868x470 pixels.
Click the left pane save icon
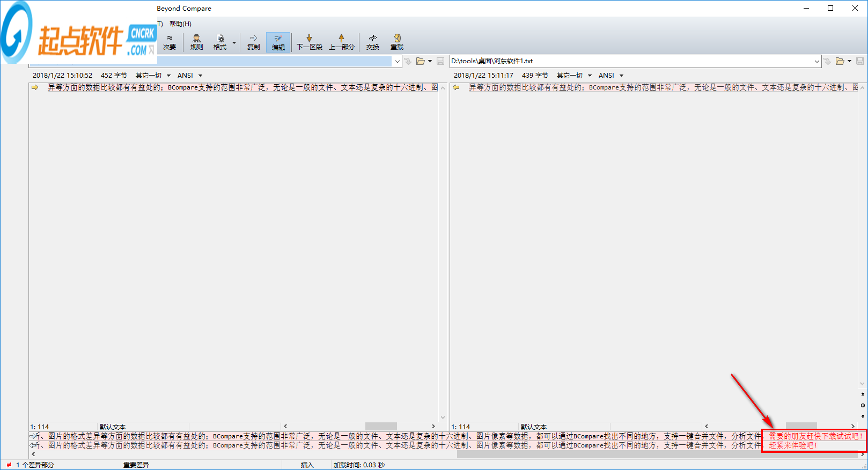click(440, 62)
